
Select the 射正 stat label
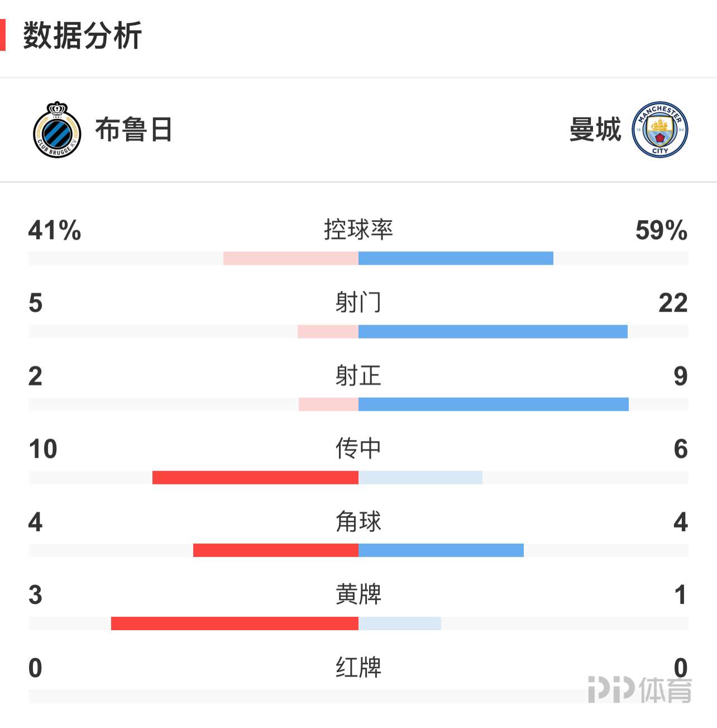pos(358,375)
